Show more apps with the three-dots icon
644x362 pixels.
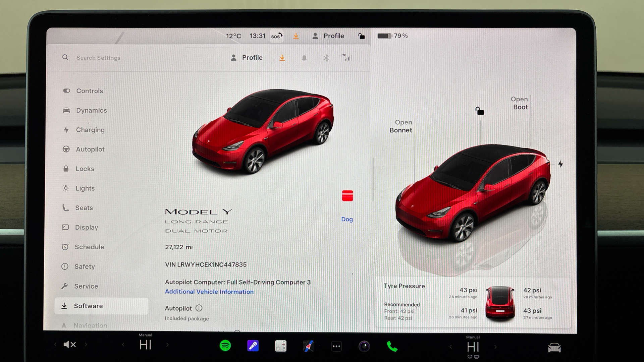point(336,346)
